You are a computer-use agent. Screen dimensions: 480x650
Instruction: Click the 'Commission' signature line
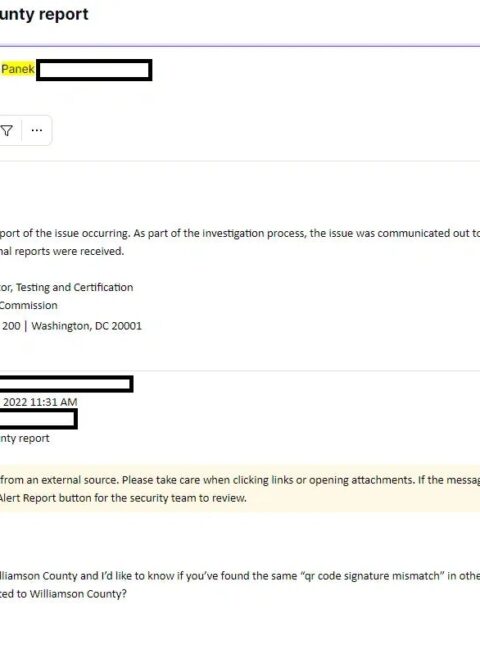(x=29, y=306)
